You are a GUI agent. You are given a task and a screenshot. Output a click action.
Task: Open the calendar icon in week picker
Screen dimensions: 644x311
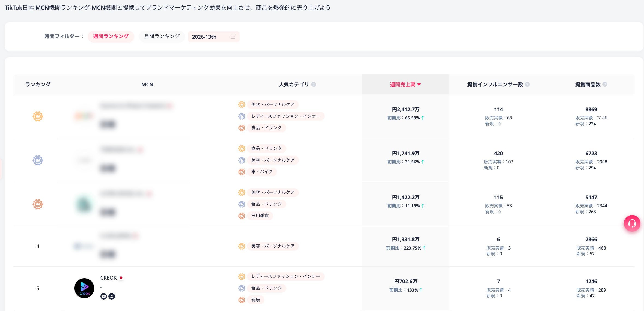[233, 37]
